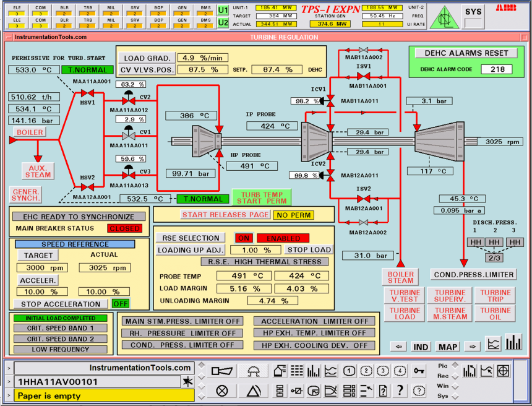Open START RELEASES PAGE
The width and height of the screenshot is (532, 406).
(225, 215)
